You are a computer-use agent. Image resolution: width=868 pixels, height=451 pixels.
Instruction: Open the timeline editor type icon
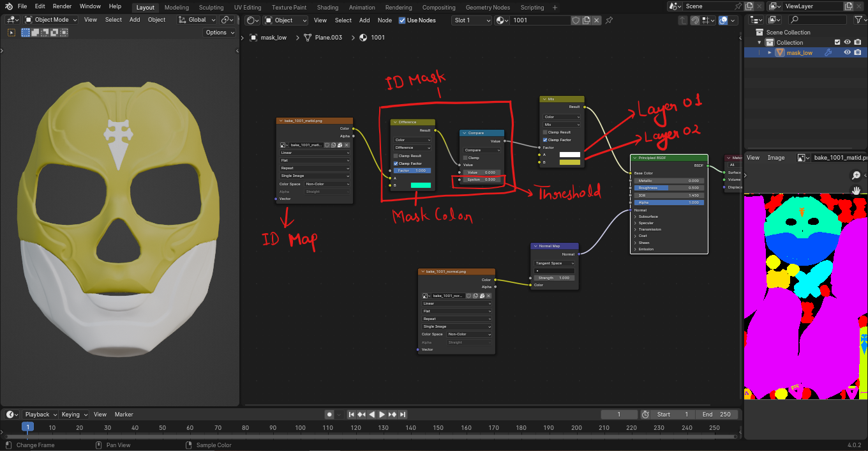tap(11, 415)
